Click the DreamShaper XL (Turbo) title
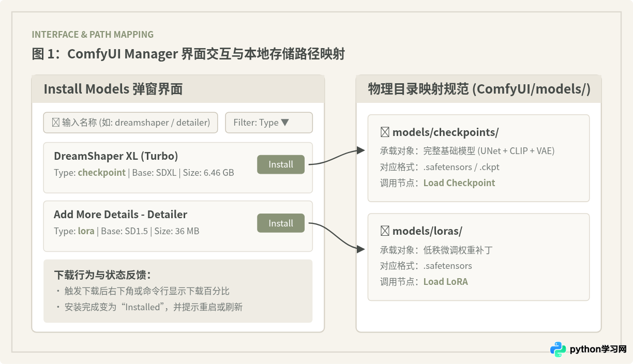Image resolution: width=633 pixels, height=364 pixels. [x=116, y=156]
